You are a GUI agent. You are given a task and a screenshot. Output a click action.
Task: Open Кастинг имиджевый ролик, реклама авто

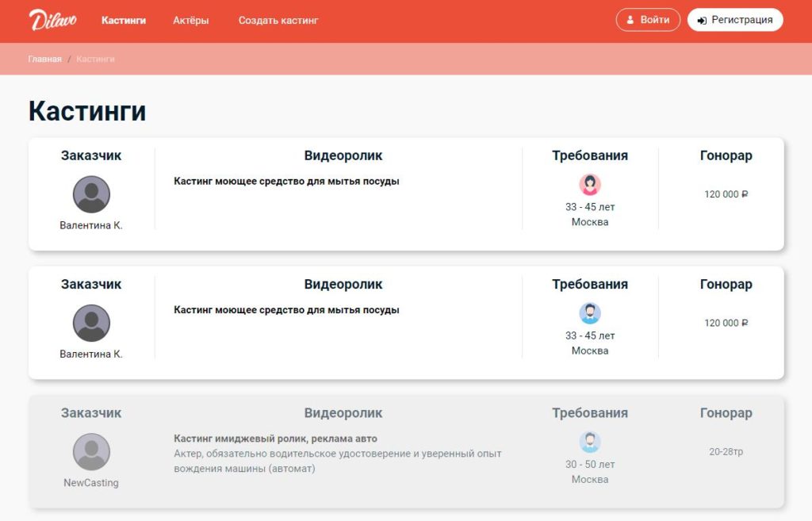[275, 439]
